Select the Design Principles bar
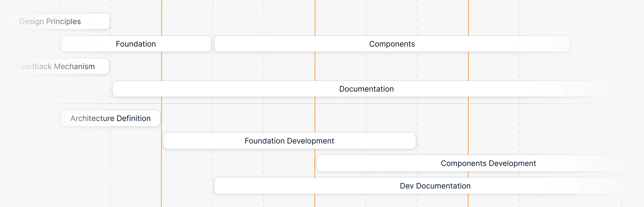The image size is (644, 207). coord(60,21)
